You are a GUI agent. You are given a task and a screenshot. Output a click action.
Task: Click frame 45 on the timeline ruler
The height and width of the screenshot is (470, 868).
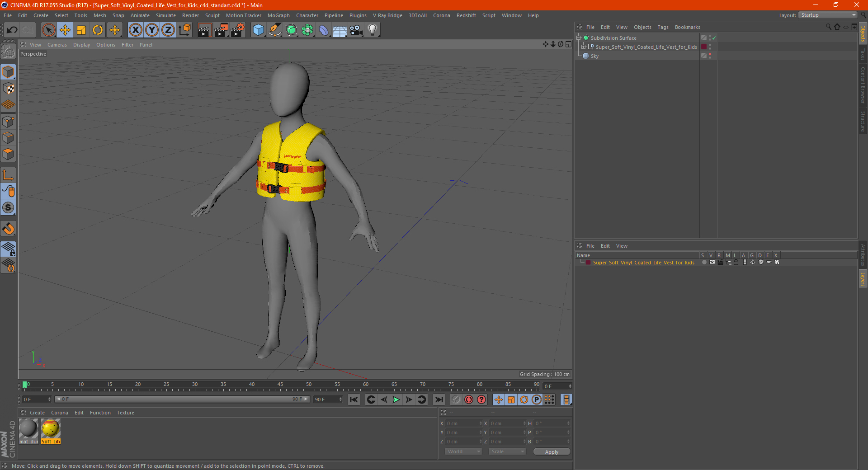(x=280, y=385)
